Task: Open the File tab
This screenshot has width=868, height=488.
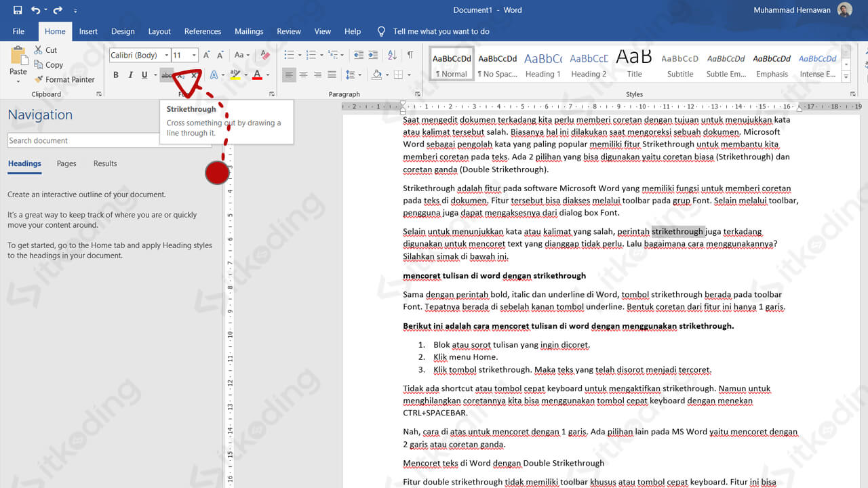Action: coord(18,31)
